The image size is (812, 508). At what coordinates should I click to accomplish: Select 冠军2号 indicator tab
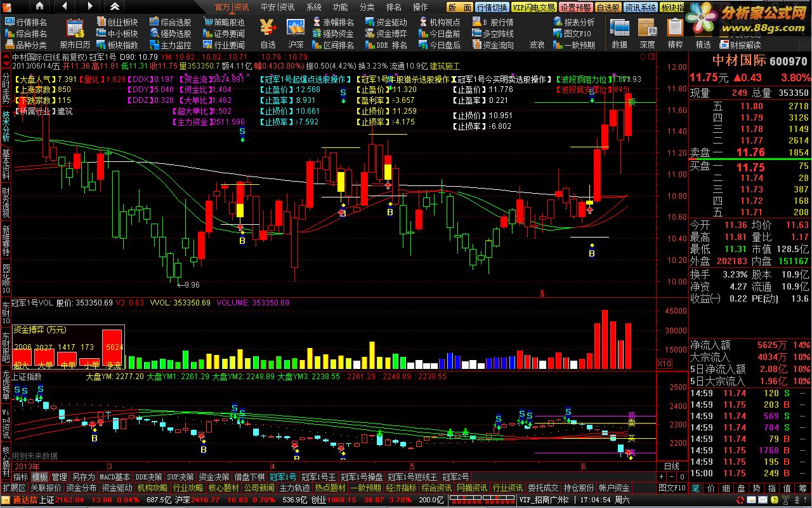tap(455, 477)
